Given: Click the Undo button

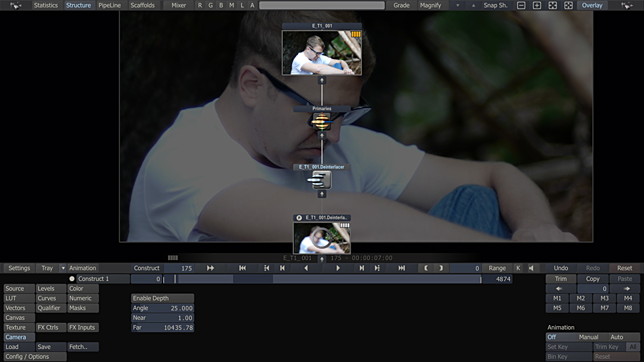Looking at the screenshot, I should (x=561, y=268).
